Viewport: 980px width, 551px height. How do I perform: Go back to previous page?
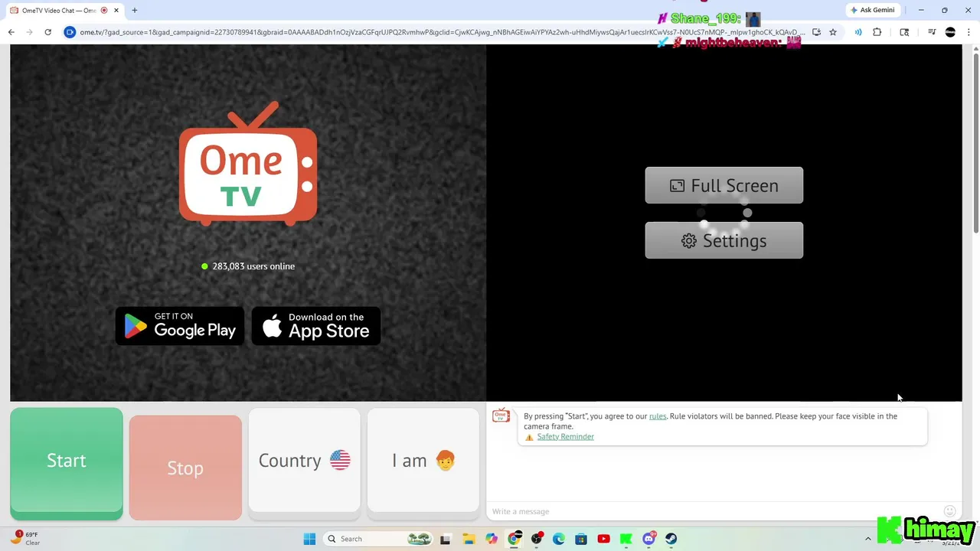pyautogui.click(x=11, y=32)
